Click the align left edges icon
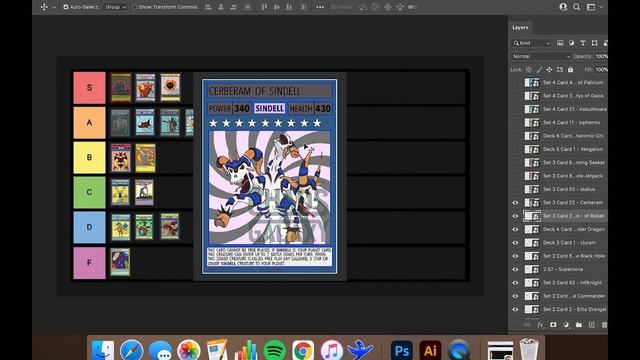 coord(209,7)
